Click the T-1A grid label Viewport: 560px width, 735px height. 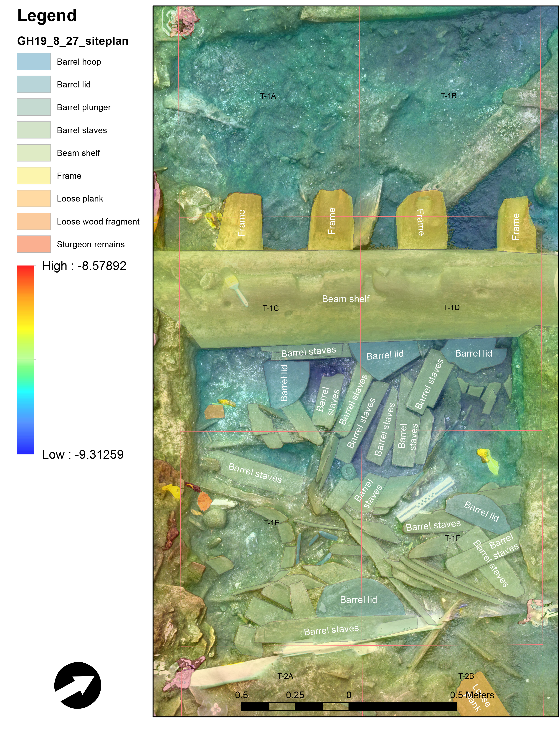pos(268,96)
